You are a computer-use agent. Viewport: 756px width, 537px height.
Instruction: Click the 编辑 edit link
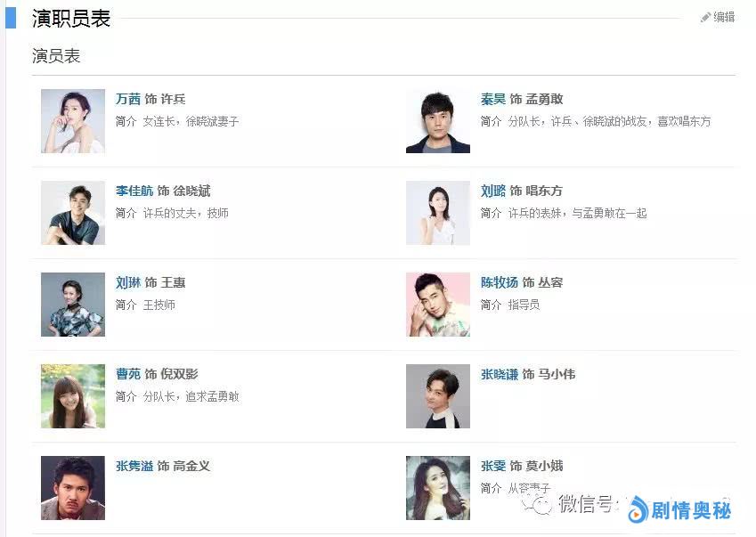pos(724,17)
